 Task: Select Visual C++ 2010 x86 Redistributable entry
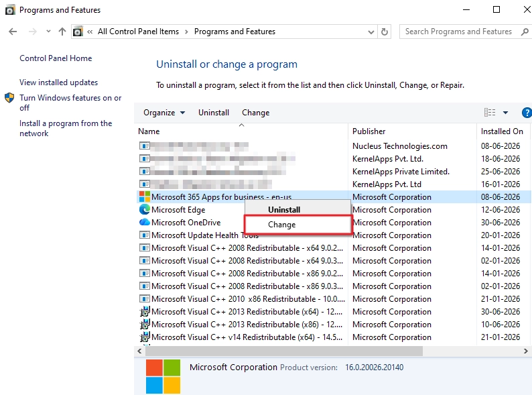coord(248,299)
